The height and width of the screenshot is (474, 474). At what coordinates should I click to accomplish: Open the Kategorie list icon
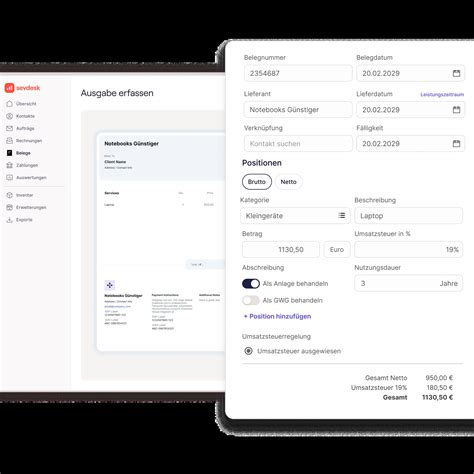tap(342, 216)
